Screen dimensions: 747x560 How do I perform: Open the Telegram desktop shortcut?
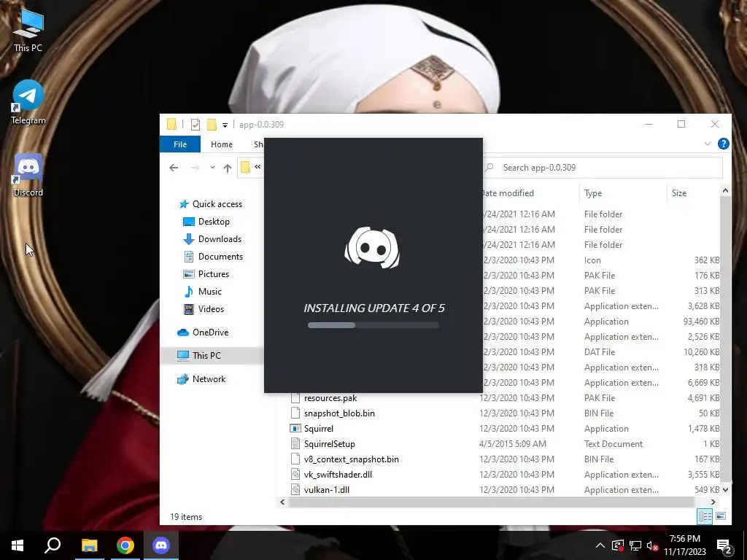click(28, 102)
